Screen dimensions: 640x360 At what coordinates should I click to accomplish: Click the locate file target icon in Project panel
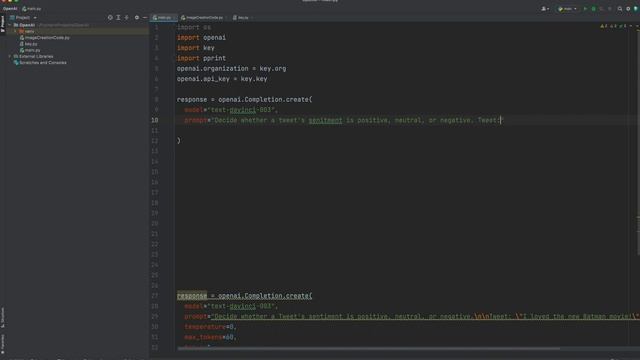(x=110, y=18)
